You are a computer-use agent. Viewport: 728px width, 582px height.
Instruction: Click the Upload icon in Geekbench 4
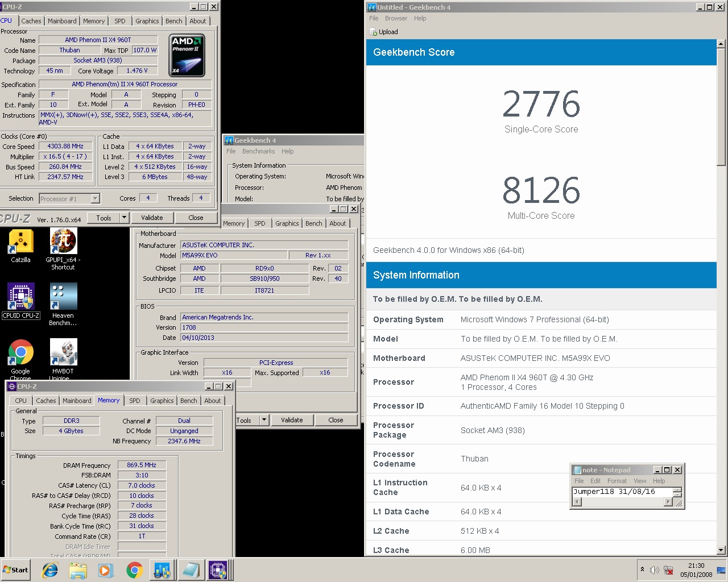[x=373, y=32]
